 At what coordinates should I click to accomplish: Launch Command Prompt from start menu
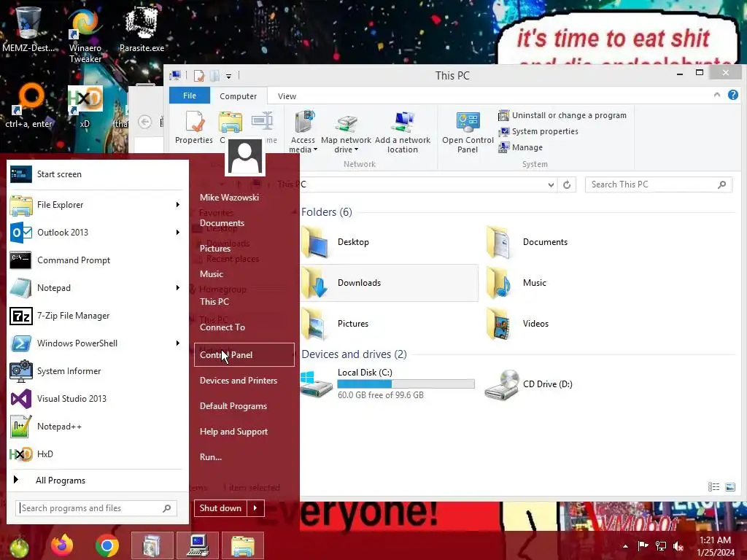coord(96,260)
